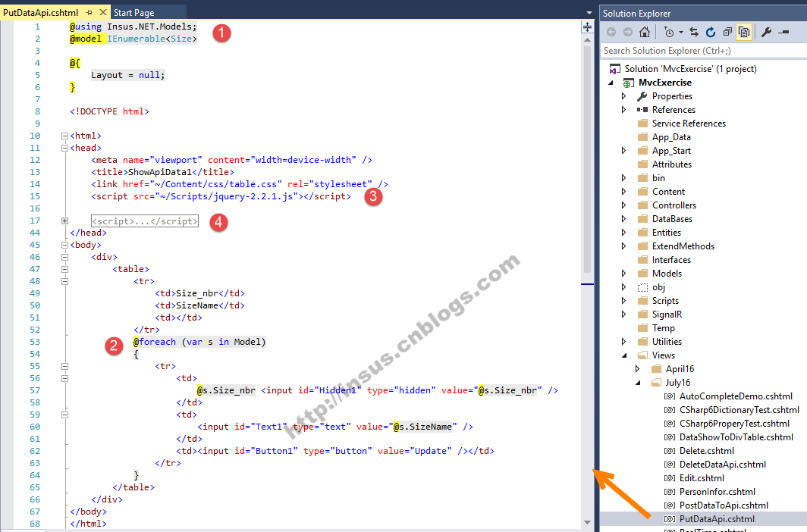Expand the April16 folder arrow

[637, 369]
